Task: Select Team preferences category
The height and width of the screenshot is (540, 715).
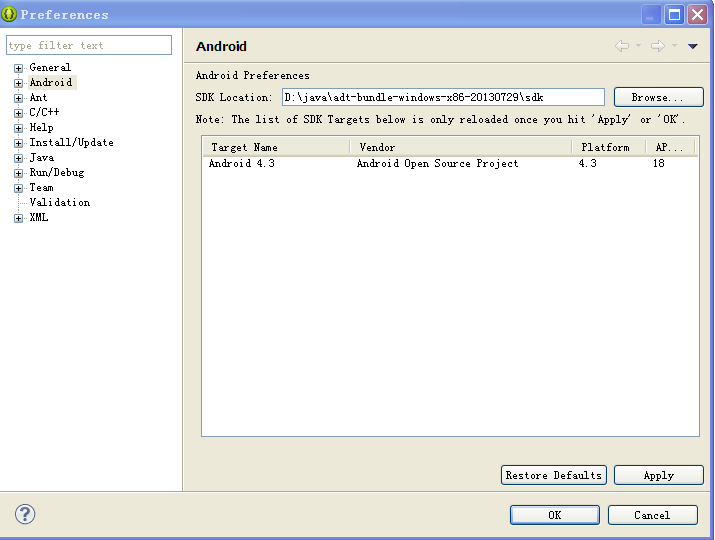Action: 41,187
